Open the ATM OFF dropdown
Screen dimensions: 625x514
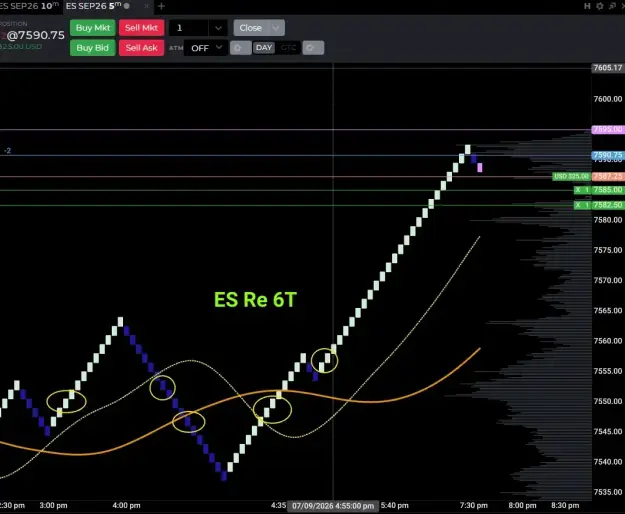206,48
